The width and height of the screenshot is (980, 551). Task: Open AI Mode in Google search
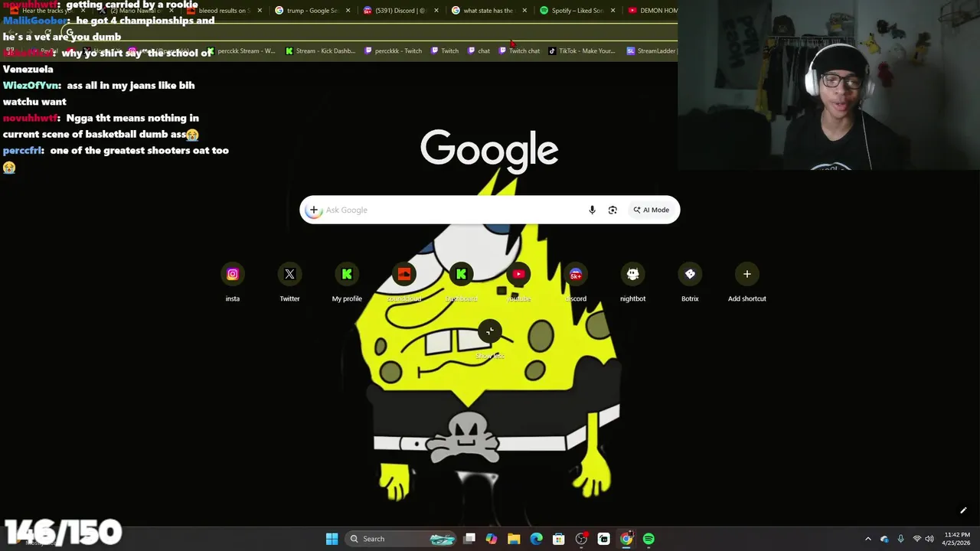click(651, 210)
